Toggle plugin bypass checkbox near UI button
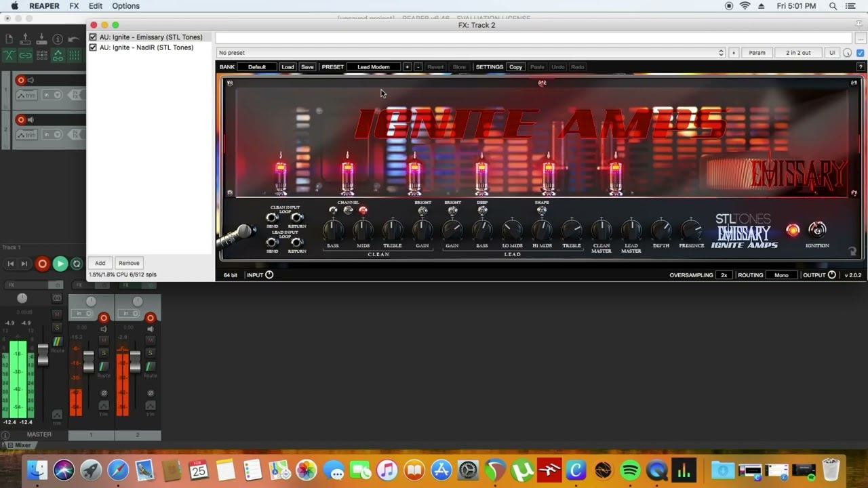 pyautogui.click(x=861, y=53)
